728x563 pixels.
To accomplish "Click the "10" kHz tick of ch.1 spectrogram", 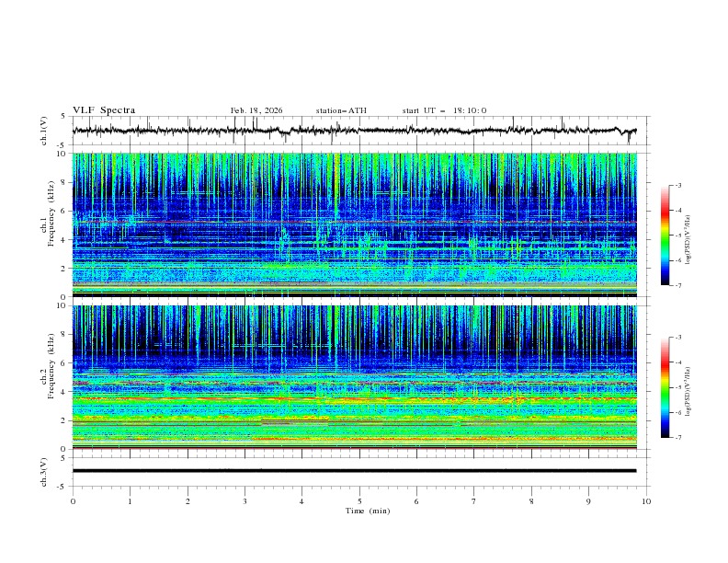I will (x=61, y=154).
